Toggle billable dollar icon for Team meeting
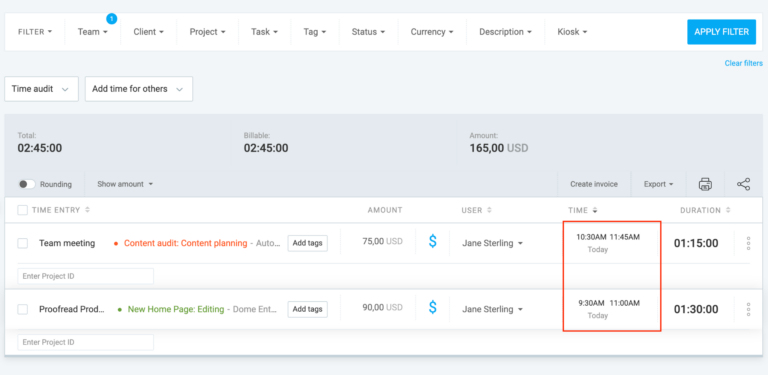The image size is (768, 375). coord(432,241)
